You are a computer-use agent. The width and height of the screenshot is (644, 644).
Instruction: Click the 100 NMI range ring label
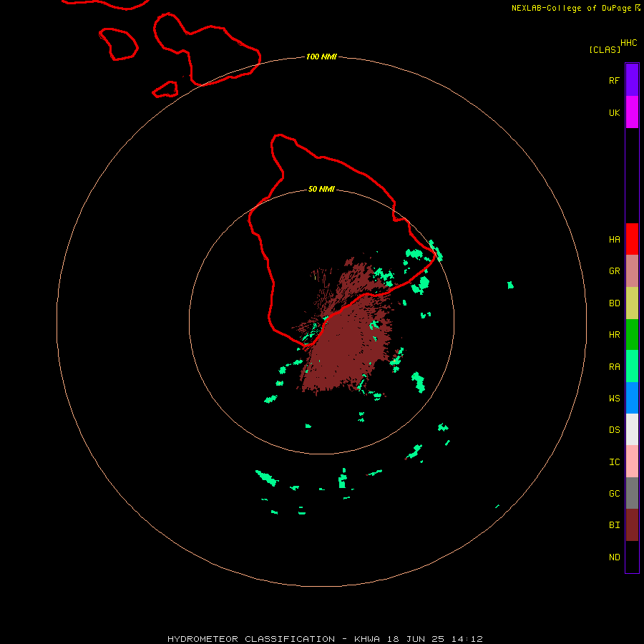321,57
